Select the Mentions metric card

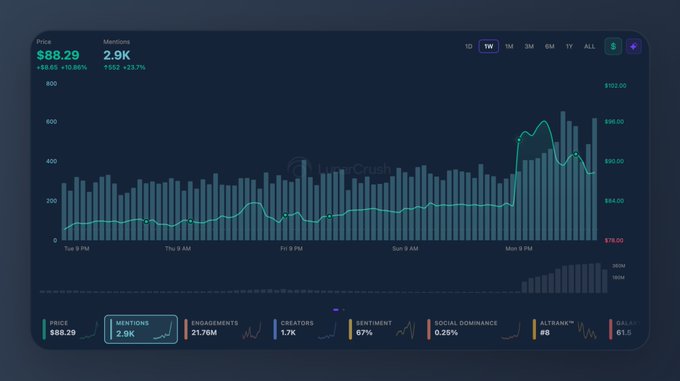click(141, 329)
